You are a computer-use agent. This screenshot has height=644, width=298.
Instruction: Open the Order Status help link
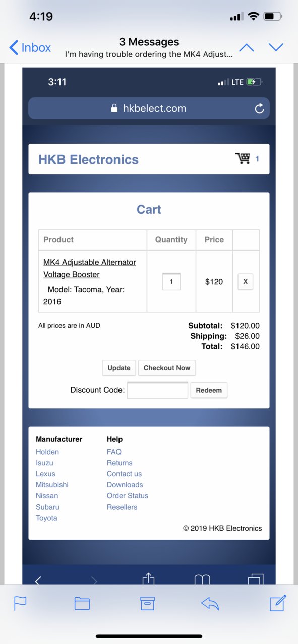click(x=128, y=495)
